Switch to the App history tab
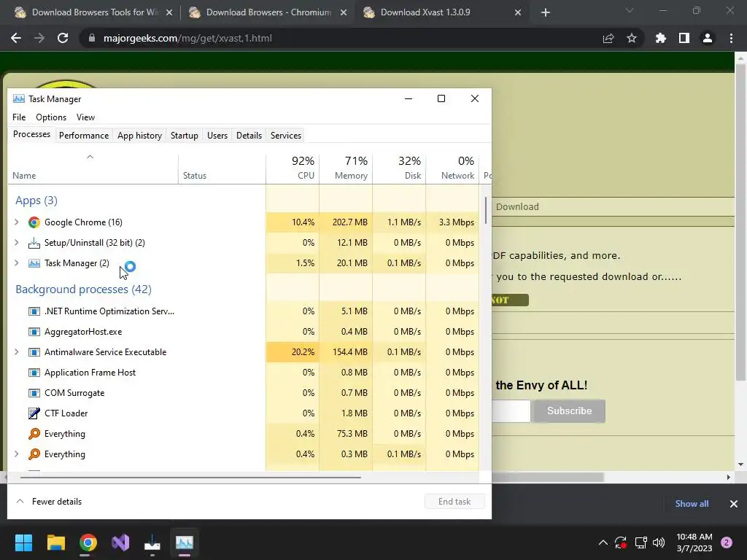 click(139, 136)
